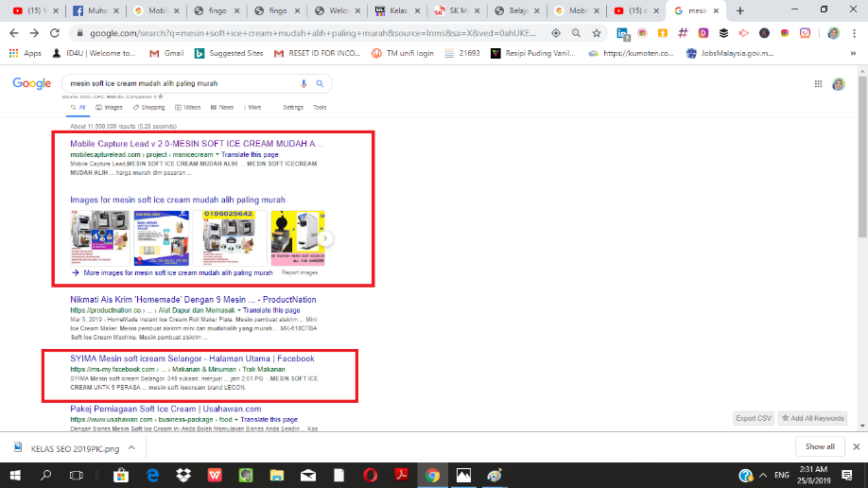The height and width of the screenshot is (488, 868).
Task: Launch Microsoft Edge from the taskbar
Action: 152,476
